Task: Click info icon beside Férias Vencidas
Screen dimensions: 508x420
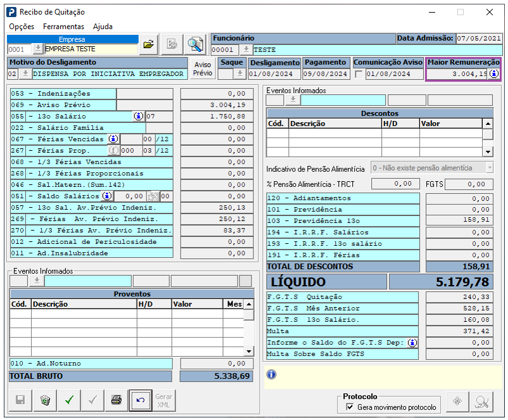Action: (x=113, y=139)
